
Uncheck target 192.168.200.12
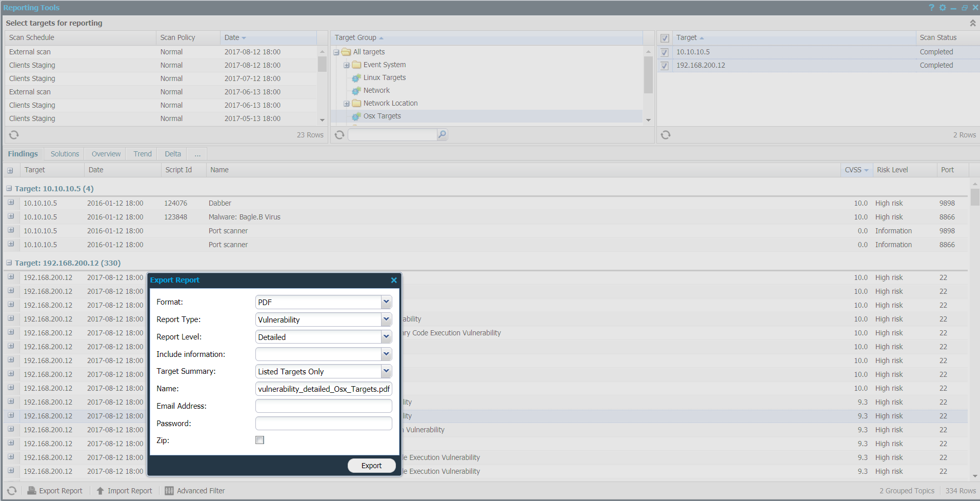pos(664,65)
